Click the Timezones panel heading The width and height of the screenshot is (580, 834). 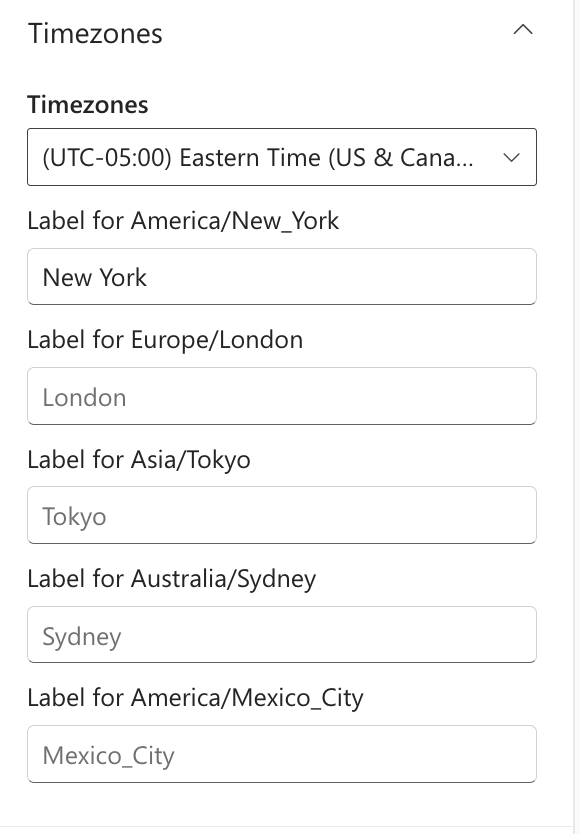tap(96, 33)
